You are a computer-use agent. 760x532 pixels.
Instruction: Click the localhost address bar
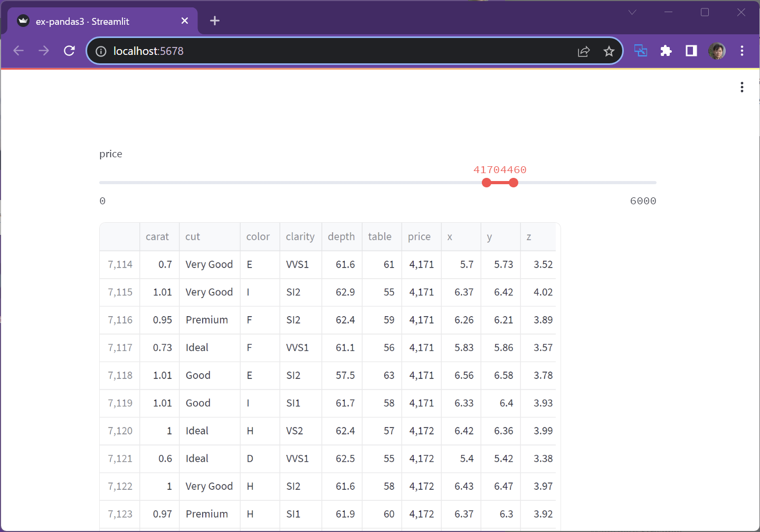[338, 51]
